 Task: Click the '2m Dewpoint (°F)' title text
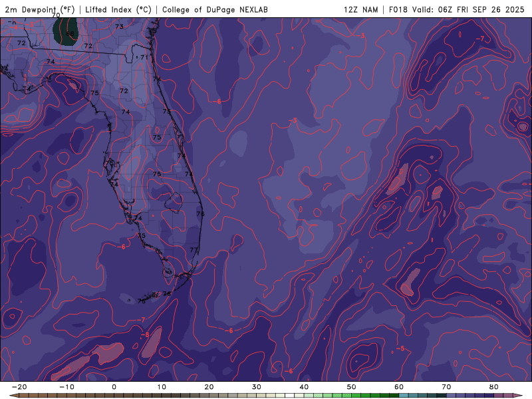click(x=40, y=9)
